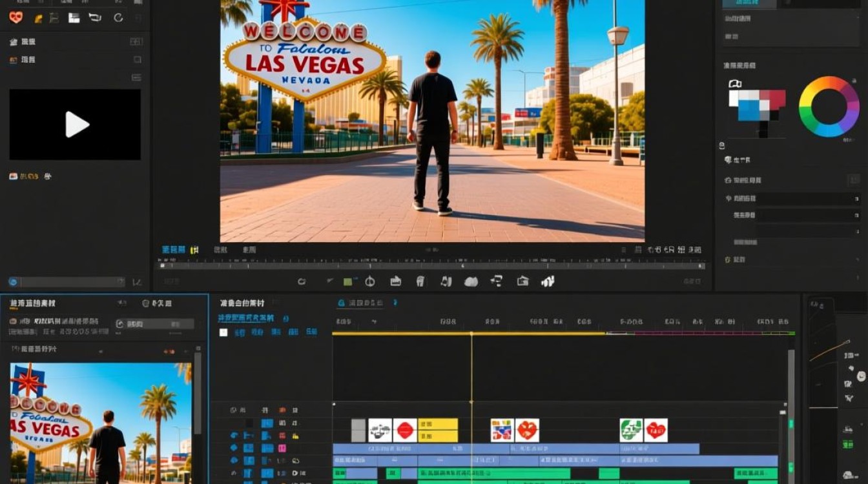The image size is (868, 484).
Task: Click the curve graph in the bottom-right panel
Action: [x=829, y=350]
